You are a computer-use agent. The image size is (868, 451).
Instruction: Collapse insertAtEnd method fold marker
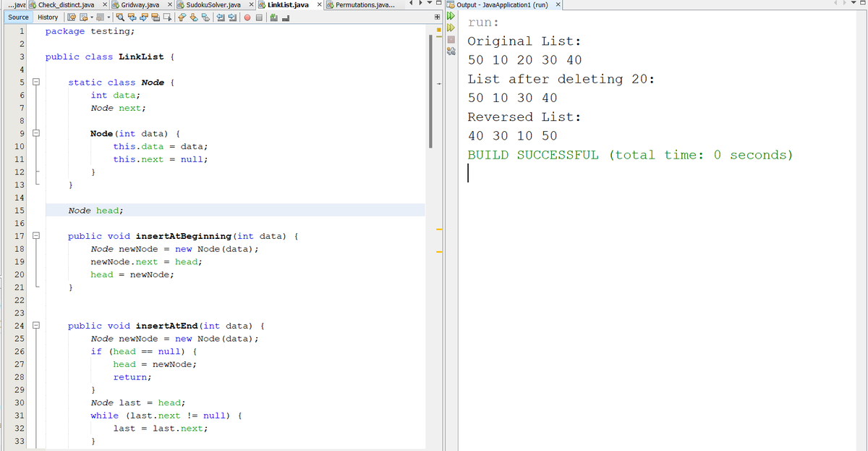(x=35, y=326)
